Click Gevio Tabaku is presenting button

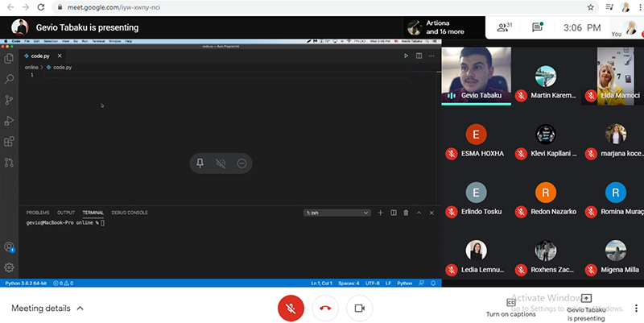(586, 307)
